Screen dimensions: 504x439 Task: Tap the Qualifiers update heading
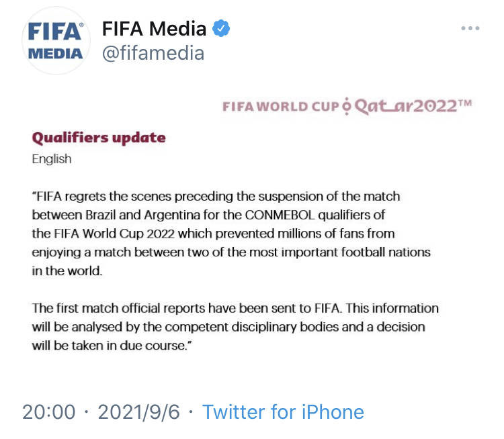coord(99,138)
